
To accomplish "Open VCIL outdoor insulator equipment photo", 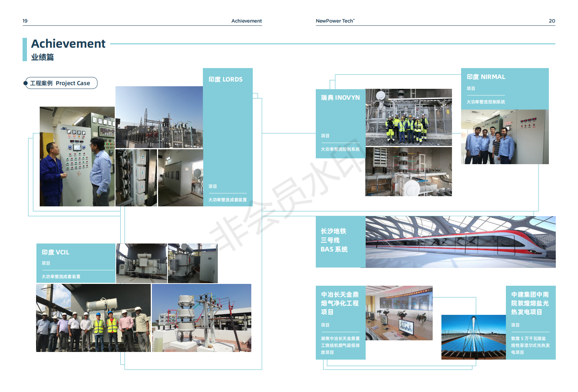I will [x=201, y=318].
